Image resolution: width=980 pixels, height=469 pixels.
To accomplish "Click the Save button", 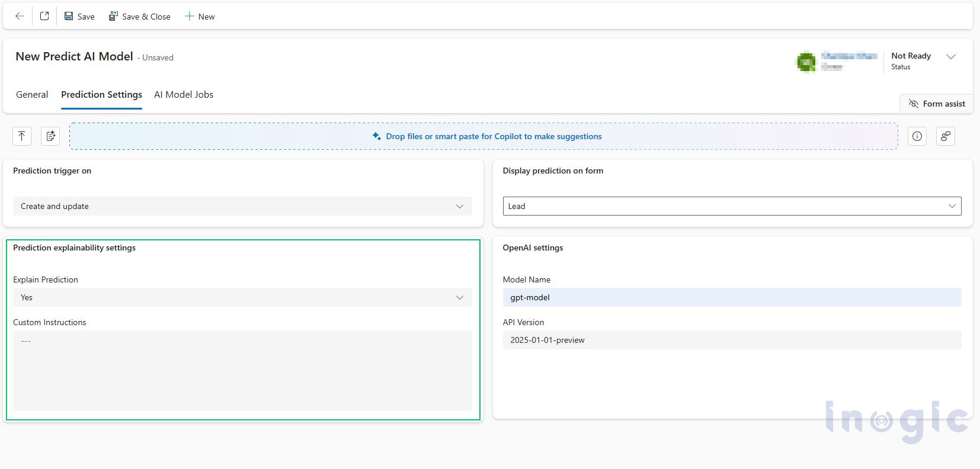I will (79, 17).
